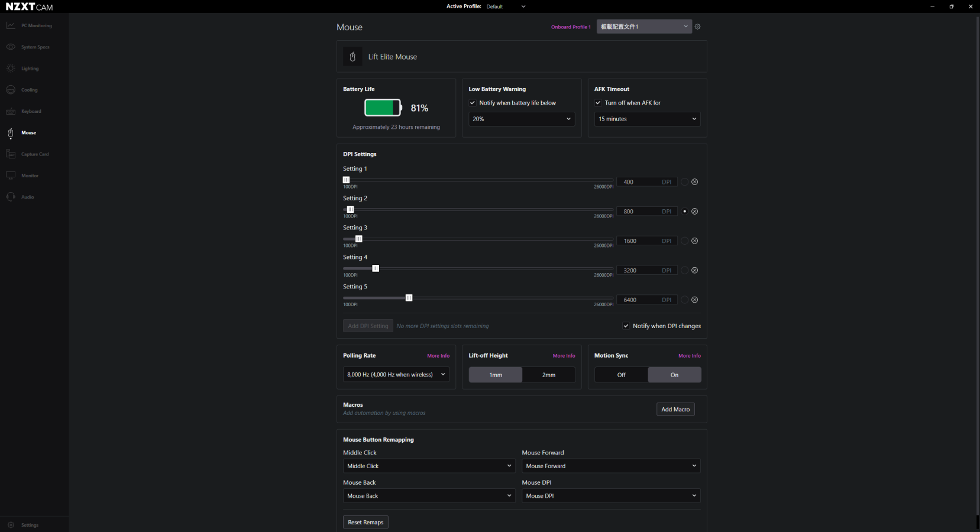Open System Specs sidebar icon
The image size is (980, 532).
[11, 47]
